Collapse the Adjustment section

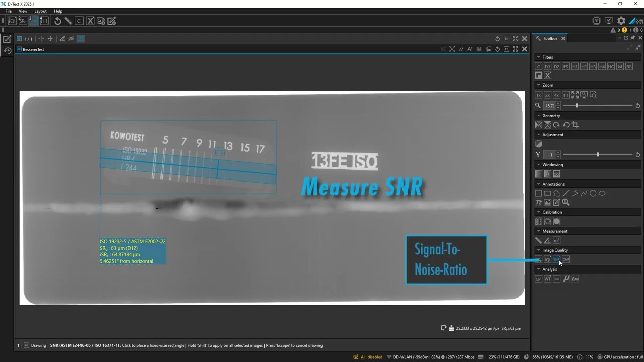tap(538, 135)
